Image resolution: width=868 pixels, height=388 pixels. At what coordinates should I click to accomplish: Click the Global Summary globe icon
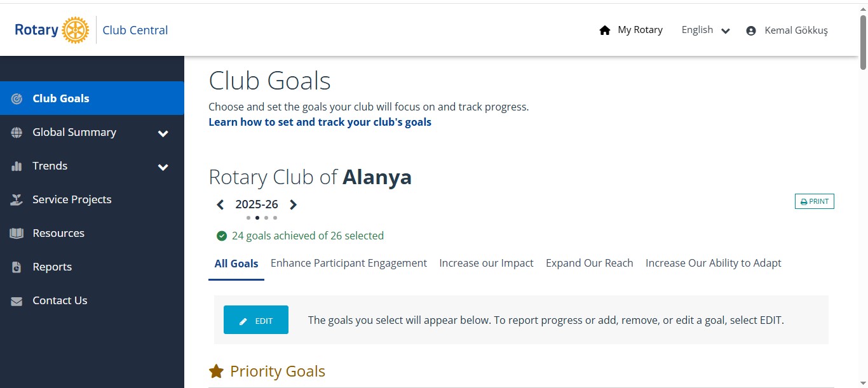[17, 132]
